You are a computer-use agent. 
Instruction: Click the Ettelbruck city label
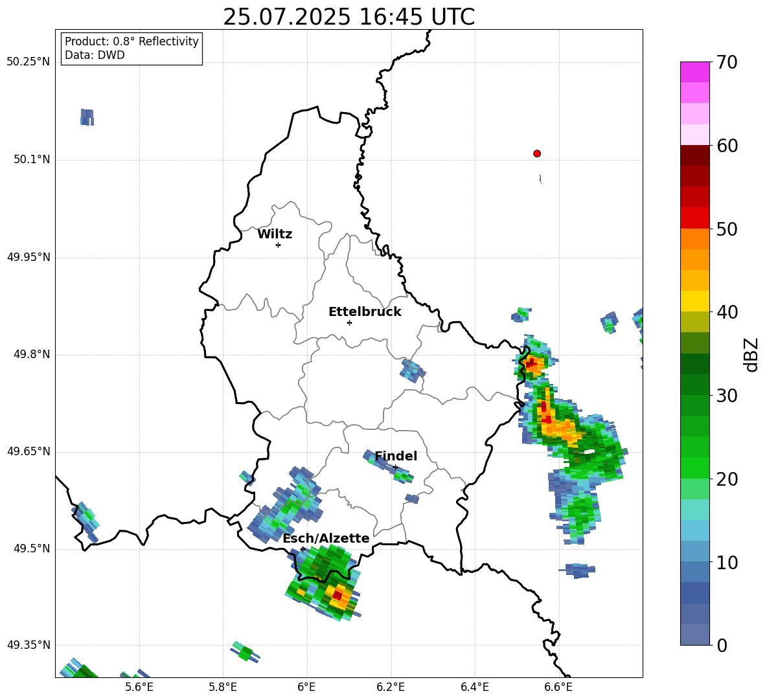pos(365,312)
